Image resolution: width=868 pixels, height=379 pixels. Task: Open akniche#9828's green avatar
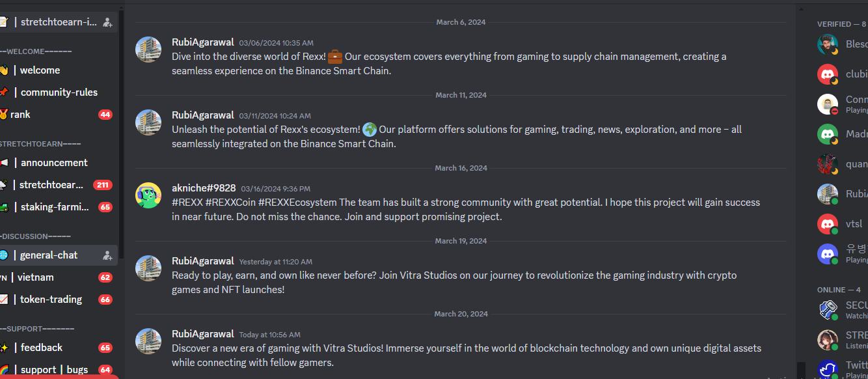148,195
